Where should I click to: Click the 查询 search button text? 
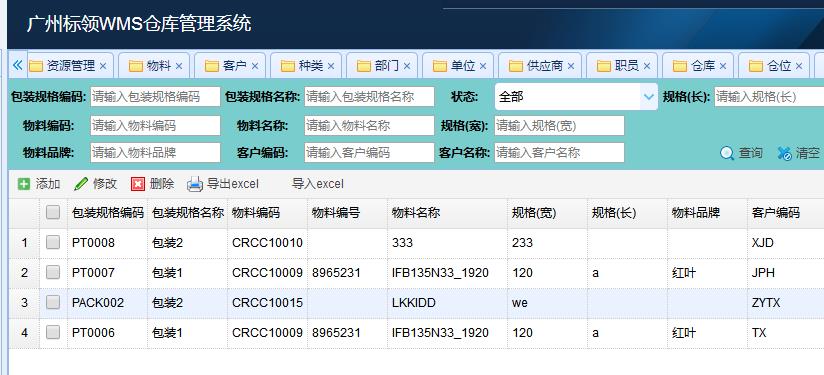coord(750,153)
